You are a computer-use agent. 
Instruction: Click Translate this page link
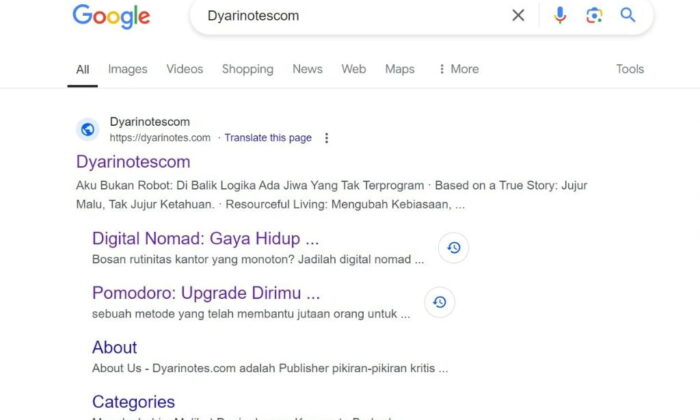[268, 138]
